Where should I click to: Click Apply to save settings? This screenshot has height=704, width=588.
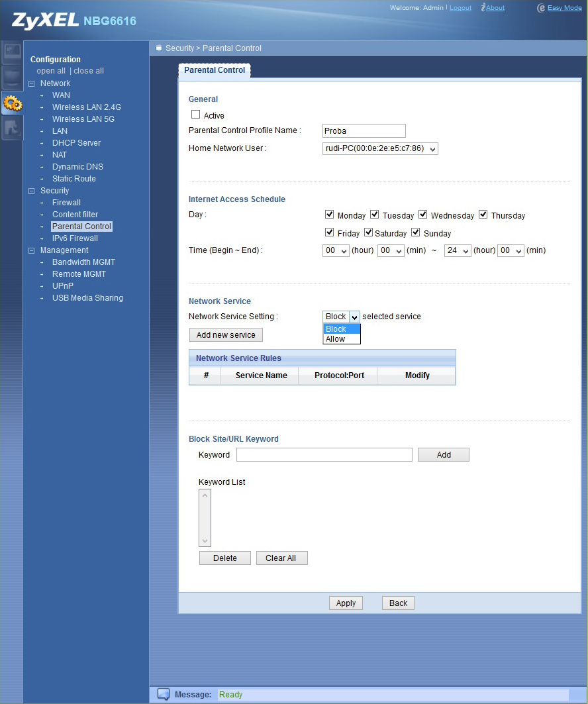(346, 603)
